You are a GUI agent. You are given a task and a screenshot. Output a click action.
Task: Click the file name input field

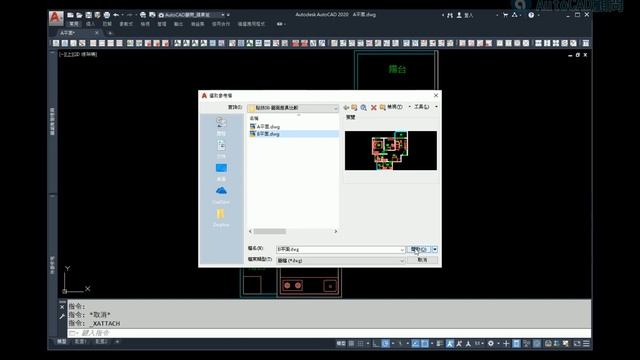pyautogui.click(x=338, y=249)
